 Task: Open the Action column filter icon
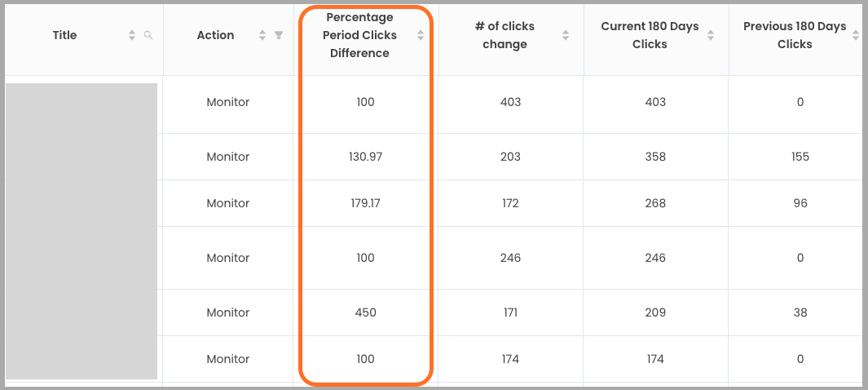click(279, 35)
